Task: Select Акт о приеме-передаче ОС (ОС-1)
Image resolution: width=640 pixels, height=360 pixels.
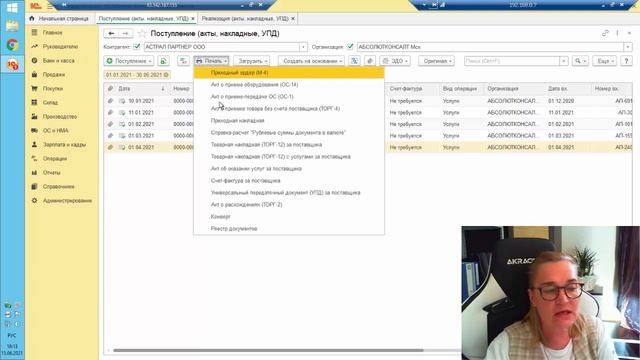Action: click(x=289, y=97)
